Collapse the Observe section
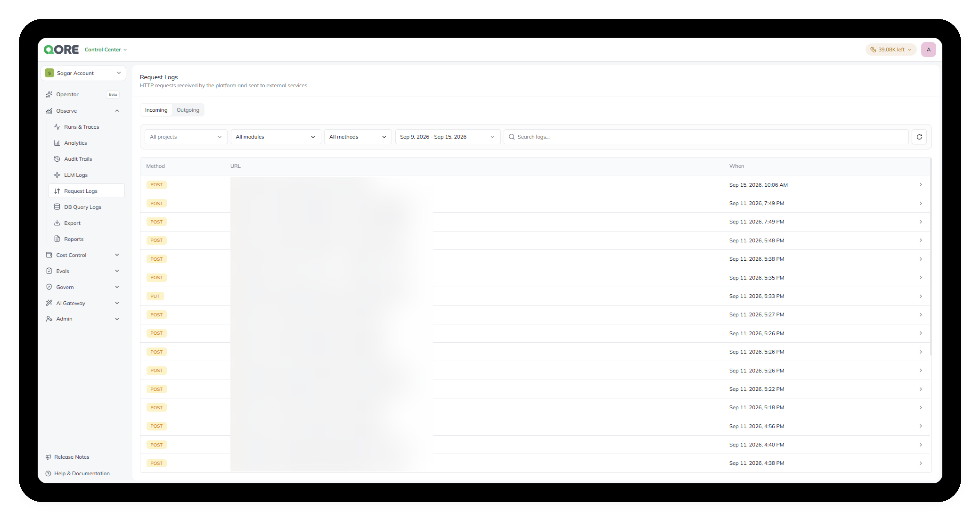This screenshot has height=521, width=980. coord(117,111)
